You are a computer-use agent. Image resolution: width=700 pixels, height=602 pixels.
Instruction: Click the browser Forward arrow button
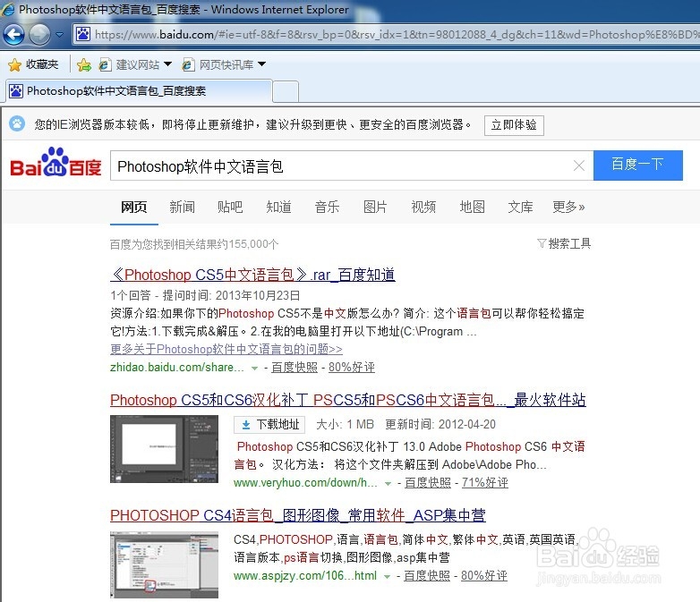click(39, 34)
